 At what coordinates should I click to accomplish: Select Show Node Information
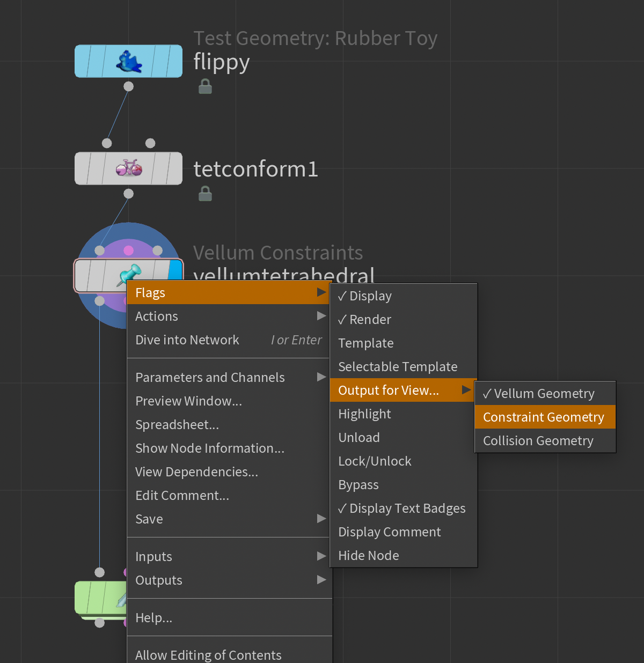pyautogui.click(x=229, y=448)
